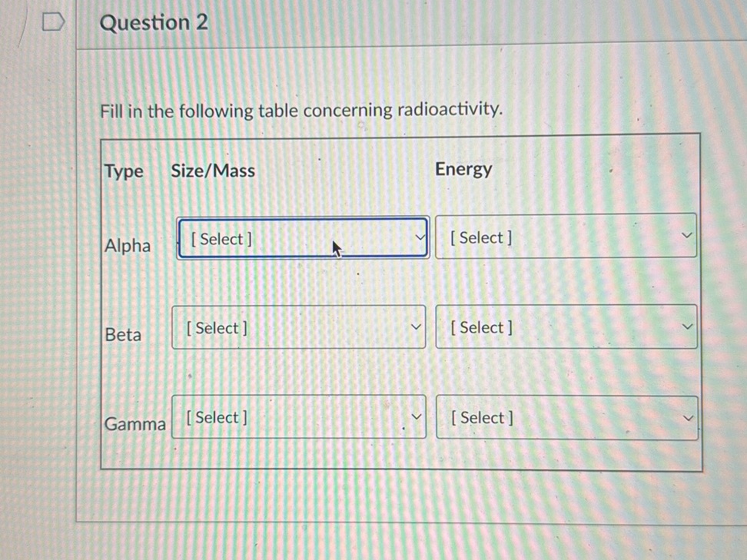Click the Energy column header
The height and width of the screenshot is (560, 747).
pyautogui.click(x=463, y=169)
